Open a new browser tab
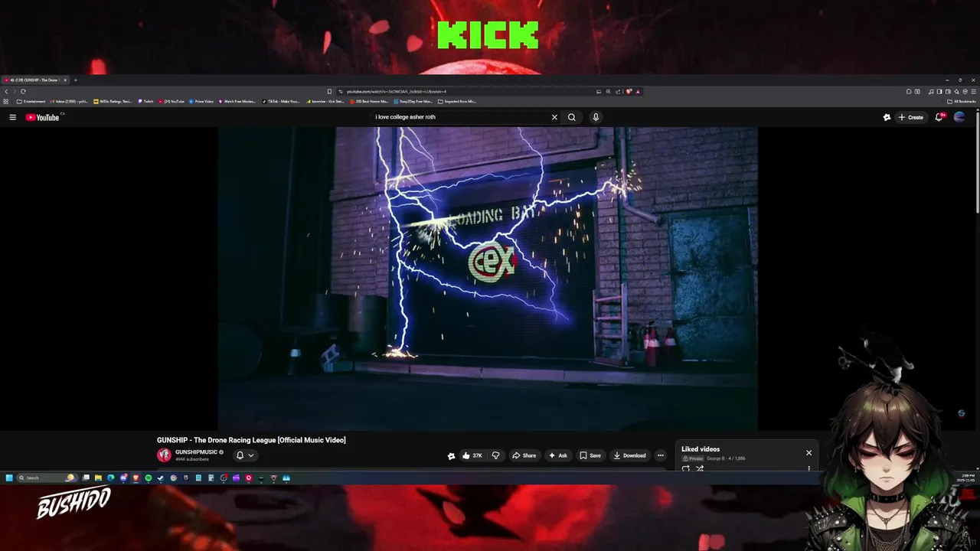 point(75,80)
